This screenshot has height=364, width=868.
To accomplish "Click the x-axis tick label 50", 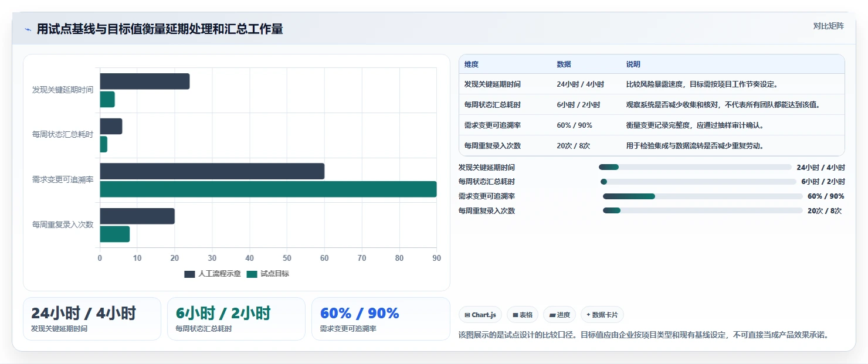I will pyautogui.click(x=287, y=258).
